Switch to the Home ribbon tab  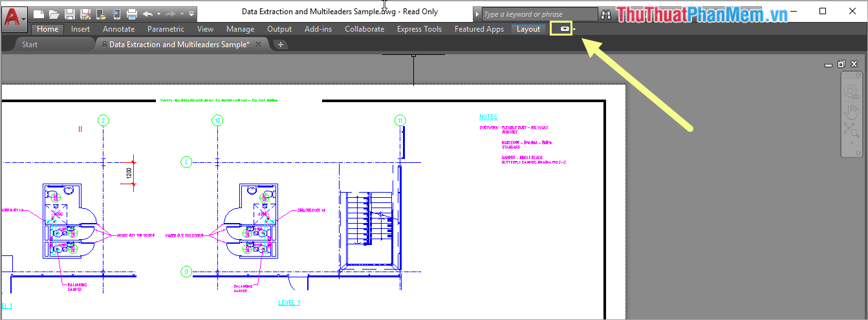(47, 29)
